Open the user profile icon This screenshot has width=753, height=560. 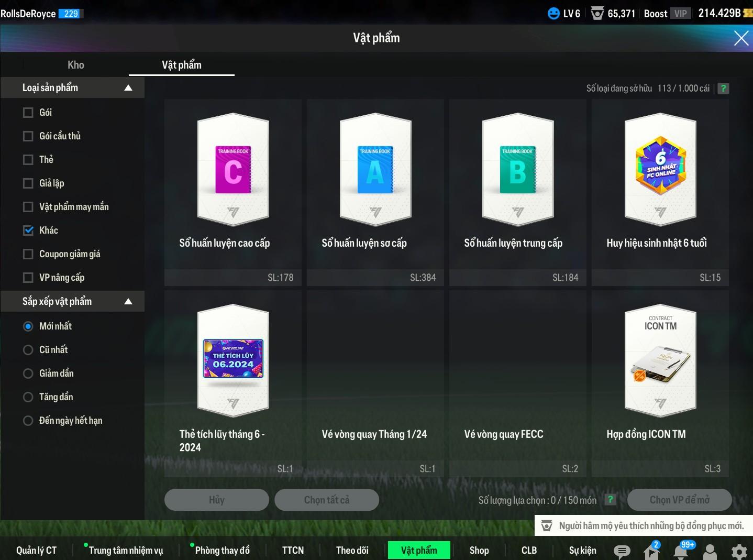[x=710, y=551]
